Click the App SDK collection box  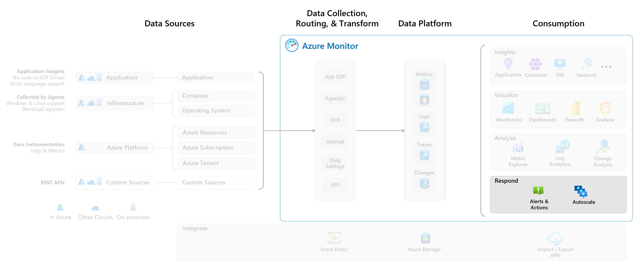tap(335, 77)
